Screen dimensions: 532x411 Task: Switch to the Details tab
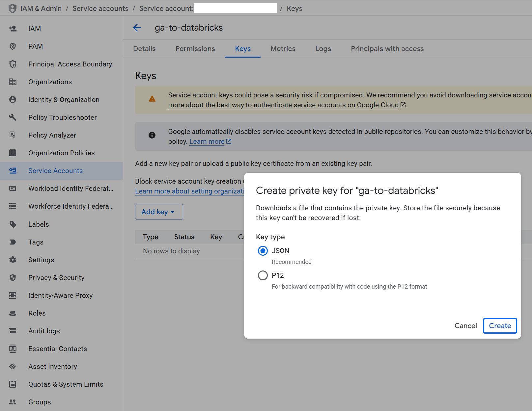[144, 49]
